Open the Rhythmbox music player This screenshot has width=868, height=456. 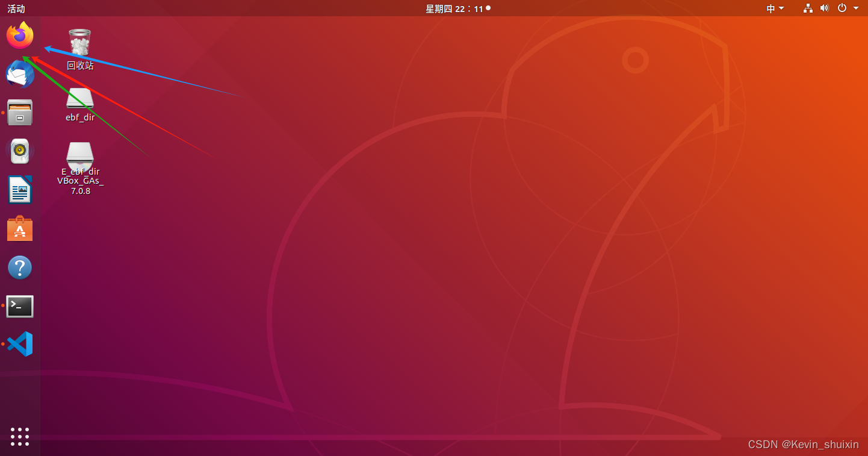click(x=20, y=151)
